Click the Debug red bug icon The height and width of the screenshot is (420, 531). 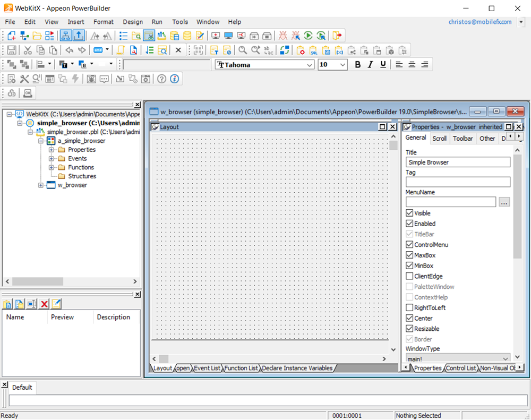(x=283, y=36)
